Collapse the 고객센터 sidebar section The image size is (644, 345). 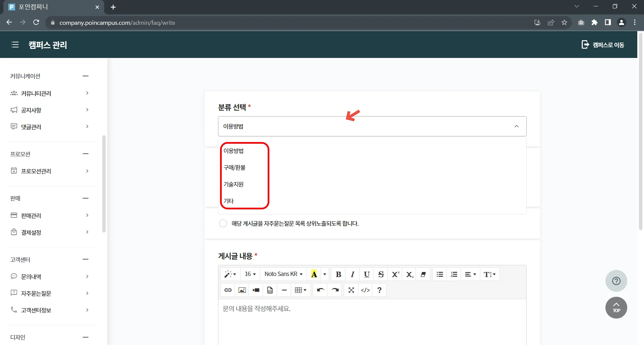pyautogui.click(x=86, y=259)
